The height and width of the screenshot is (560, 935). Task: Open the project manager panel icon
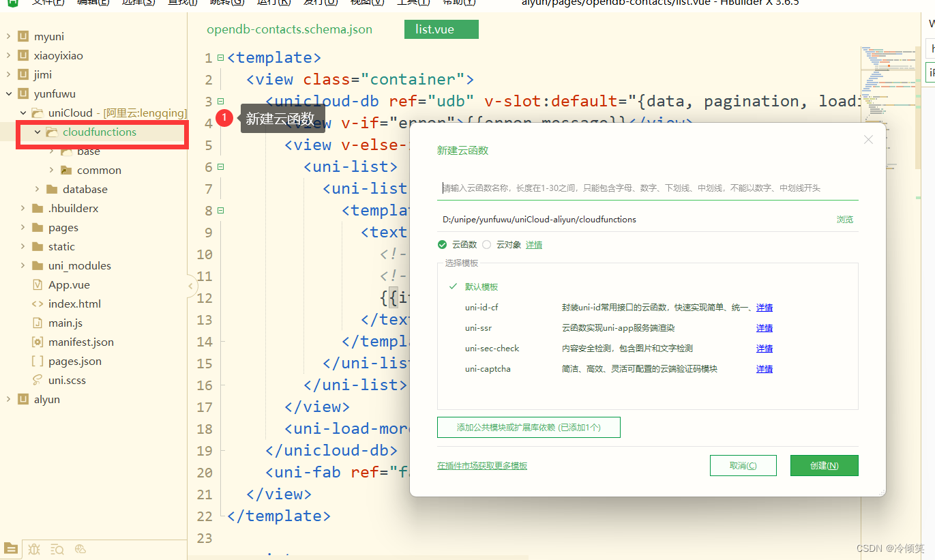tap(12, 548)
